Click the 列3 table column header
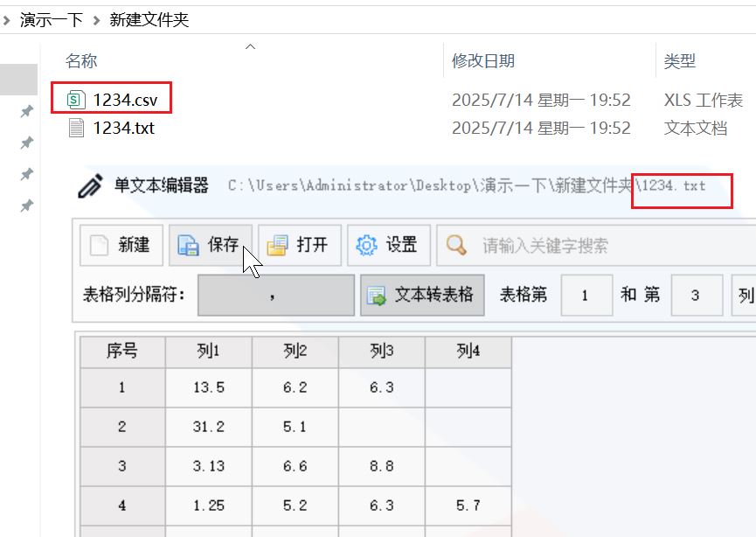This screenshot has height=537, width=756. 381,352
